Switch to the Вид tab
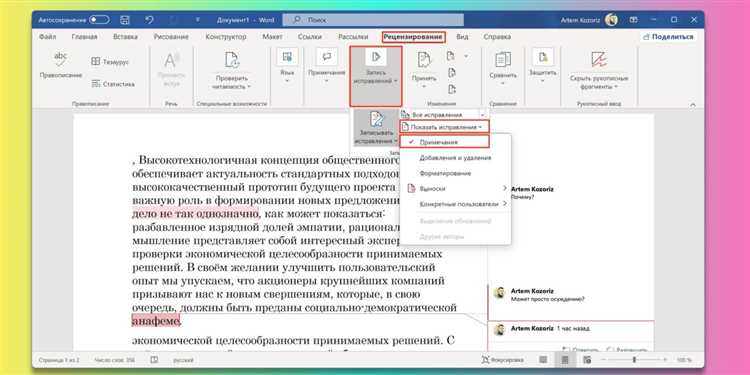750x375 pixels. click(462, 37)
